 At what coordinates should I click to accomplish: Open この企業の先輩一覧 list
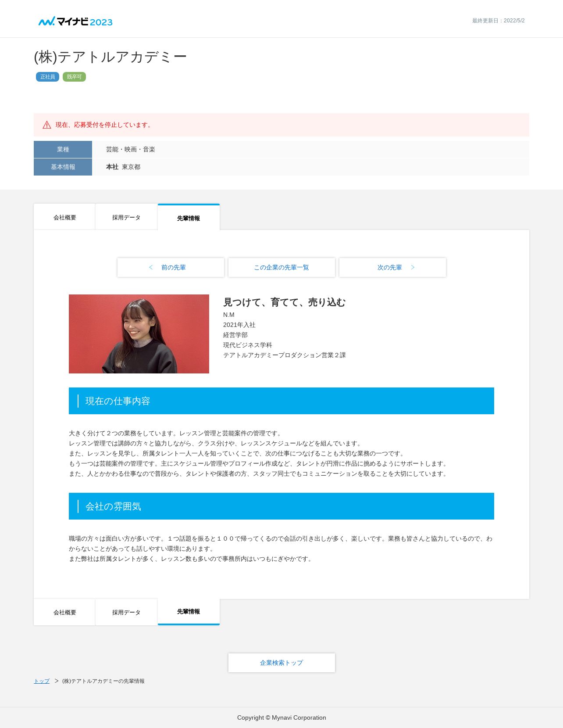pyautogui.click(x=281, y=267)
